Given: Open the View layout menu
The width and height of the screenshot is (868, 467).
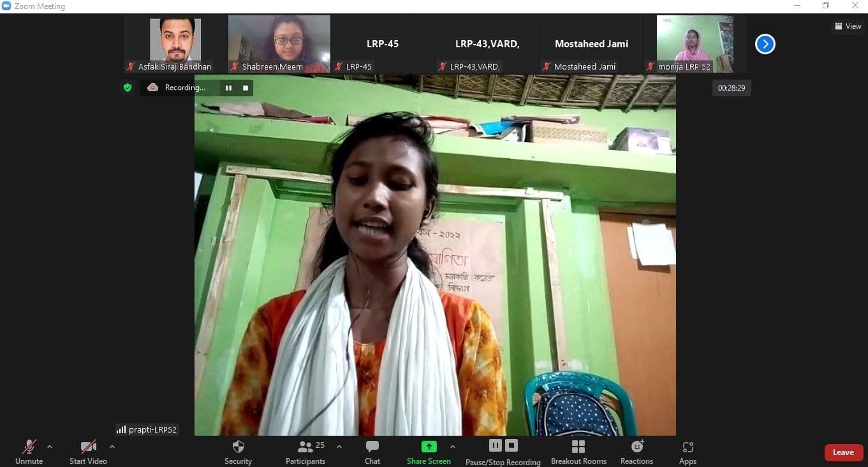Looking at the screenshot, I should click(848, 26).
